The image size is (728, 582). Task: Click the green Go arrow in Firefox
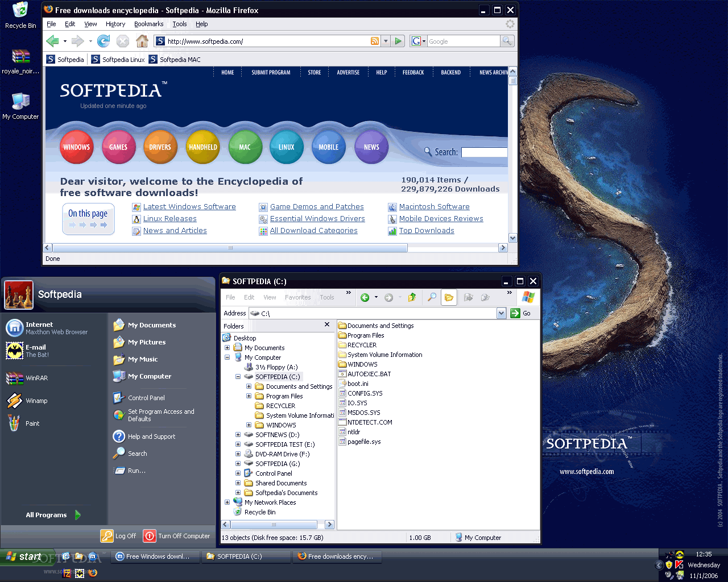(399, 41)
